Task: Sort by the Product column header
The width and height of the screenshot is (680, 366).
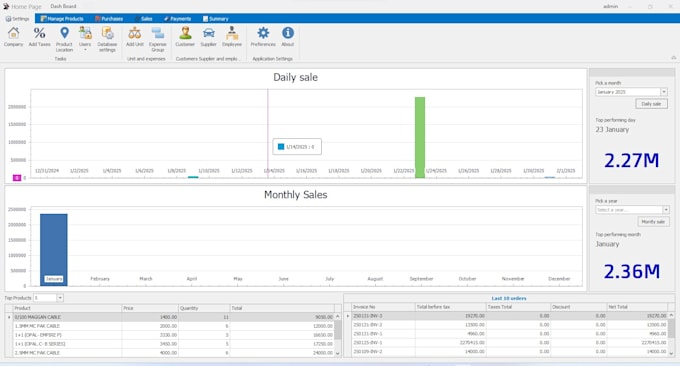Action: [67, 308]
